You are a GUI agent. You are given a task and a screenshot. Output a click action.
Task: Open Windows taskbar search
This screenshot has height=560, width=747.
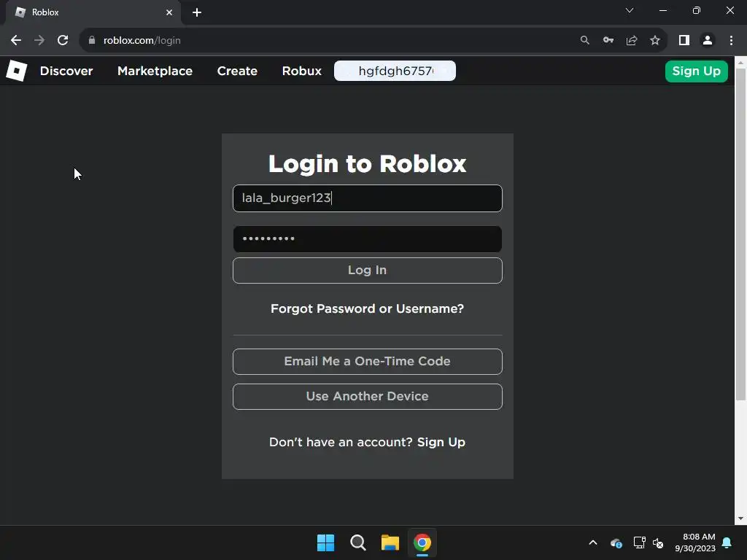coord(357,542)
